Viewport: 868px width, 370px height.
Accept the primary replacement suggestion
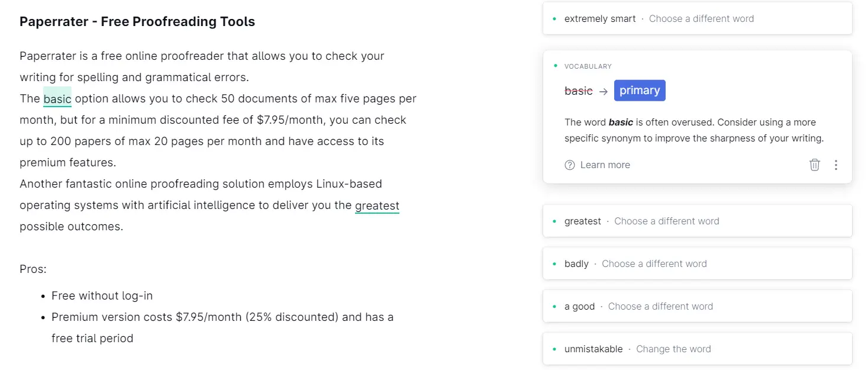coord(640,90)
